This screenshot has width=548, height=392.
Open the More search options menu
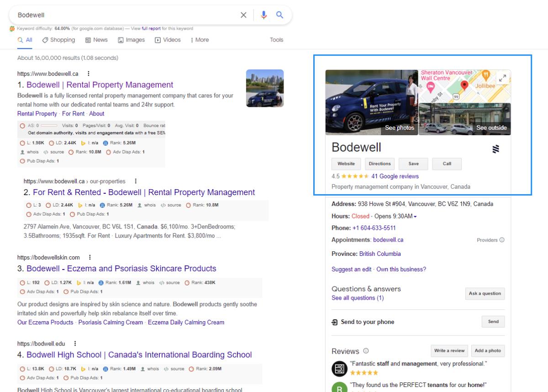200,40
